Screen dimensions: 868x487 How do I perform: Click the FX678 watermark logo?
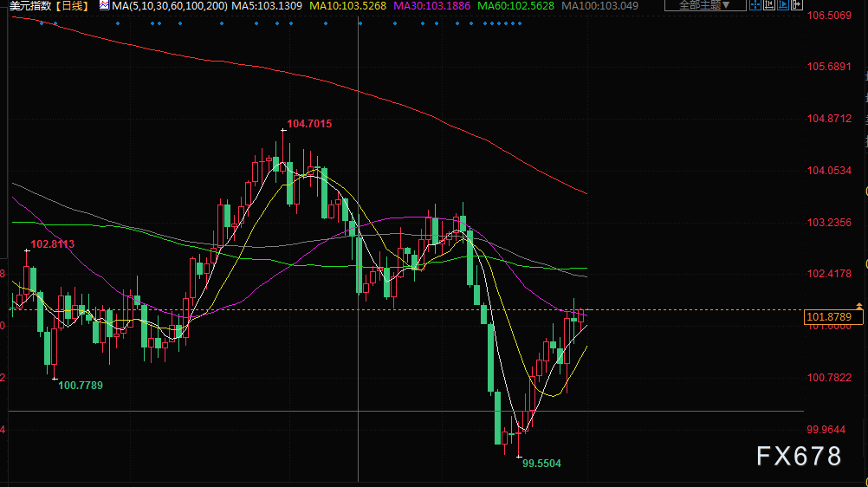click(x=799, y=456)
